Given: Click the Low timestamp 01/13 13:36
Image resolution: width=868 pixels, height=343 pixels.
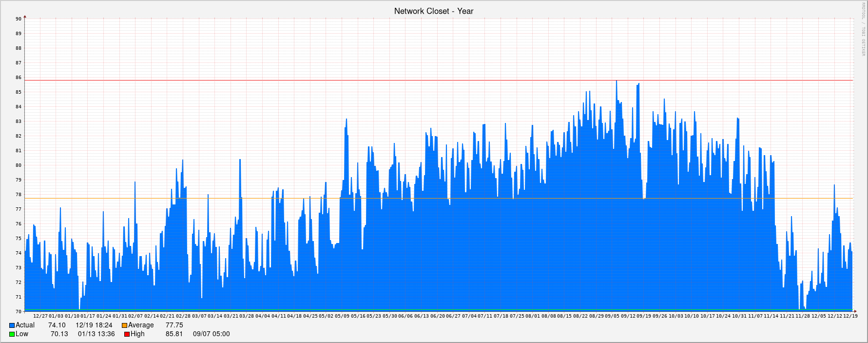Looking at the screenshot, I should click(x=96, y=334).
